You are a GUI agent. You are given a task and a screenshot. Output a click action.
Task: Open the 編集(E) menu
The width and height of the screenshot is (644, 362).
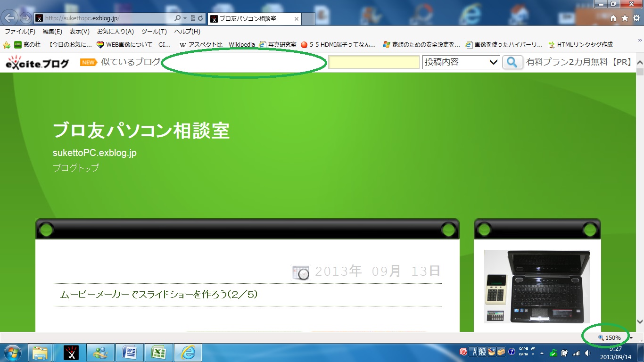tap(52, 32)
